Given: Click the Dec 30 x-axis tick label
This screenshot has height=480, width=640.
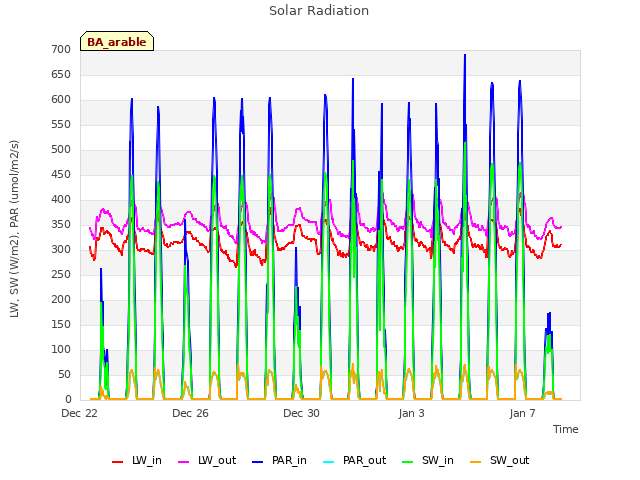Looking at the screenshot, I should point(301,413).
